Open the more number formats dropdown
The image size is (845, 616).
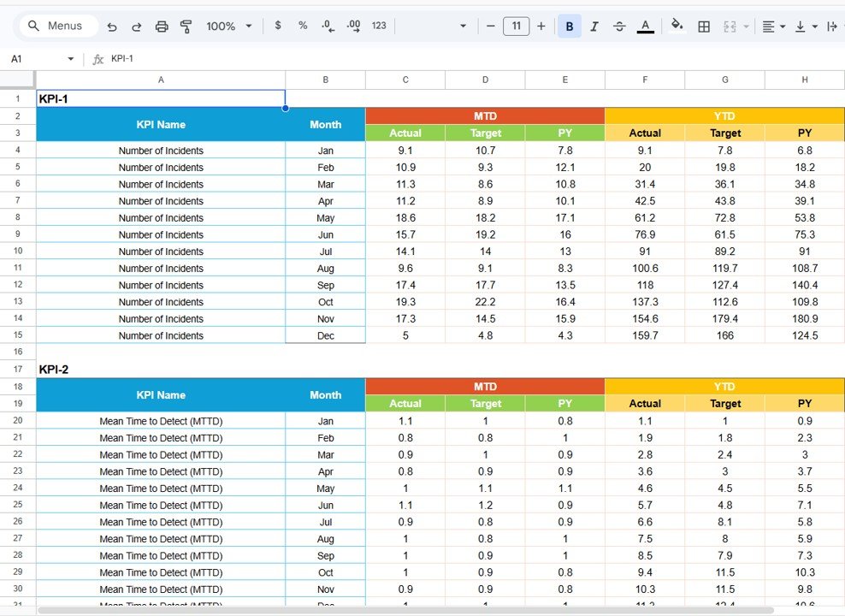462,26
